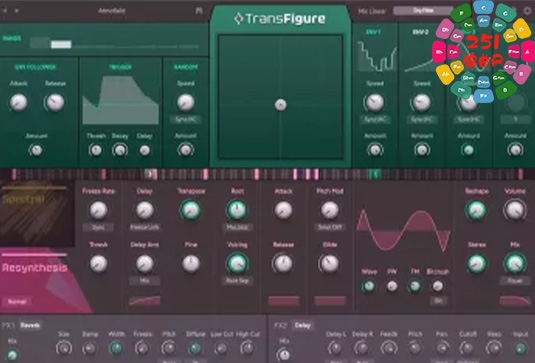This screenshot has height=363, width=535.
Task: Toggle On button under Bitcrush
Action: pyautogui.click(x=438, y=301)
